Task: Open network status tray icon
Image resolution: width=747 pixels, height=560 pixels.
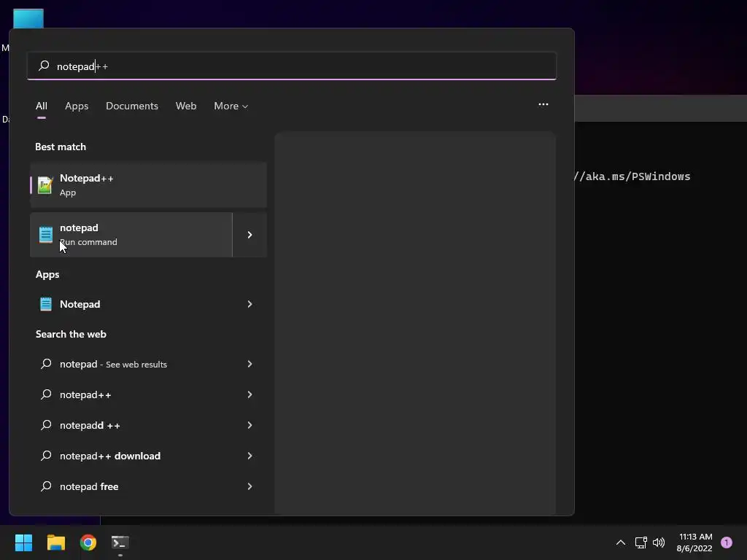Action: [640, 542]
